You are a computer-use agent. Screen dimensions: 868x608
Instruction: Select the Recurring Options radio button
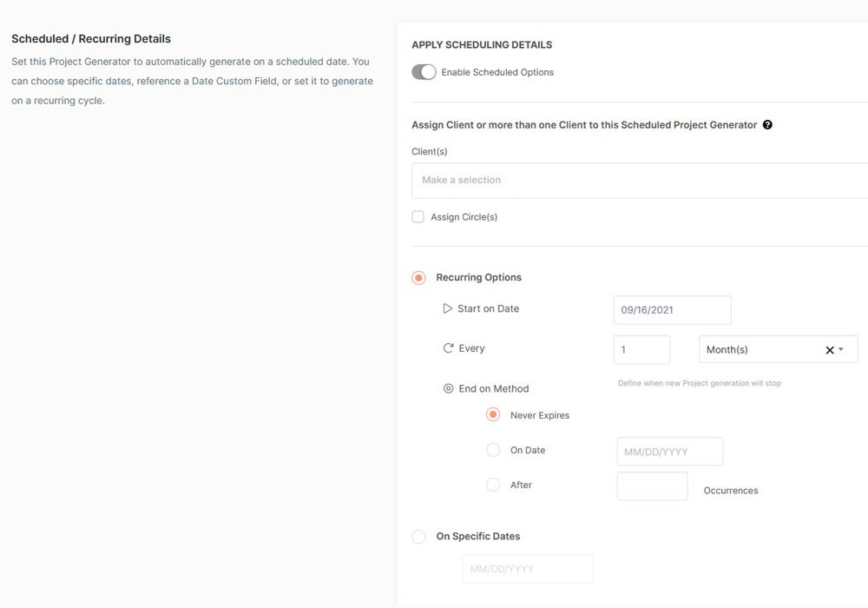point(419,278)
